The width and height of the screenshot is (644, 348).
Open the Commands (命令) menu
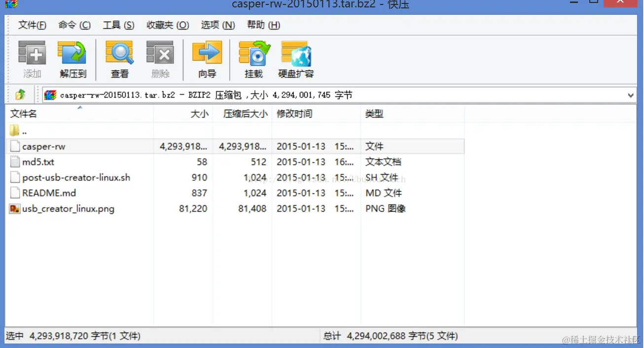[x=74, y=25]
